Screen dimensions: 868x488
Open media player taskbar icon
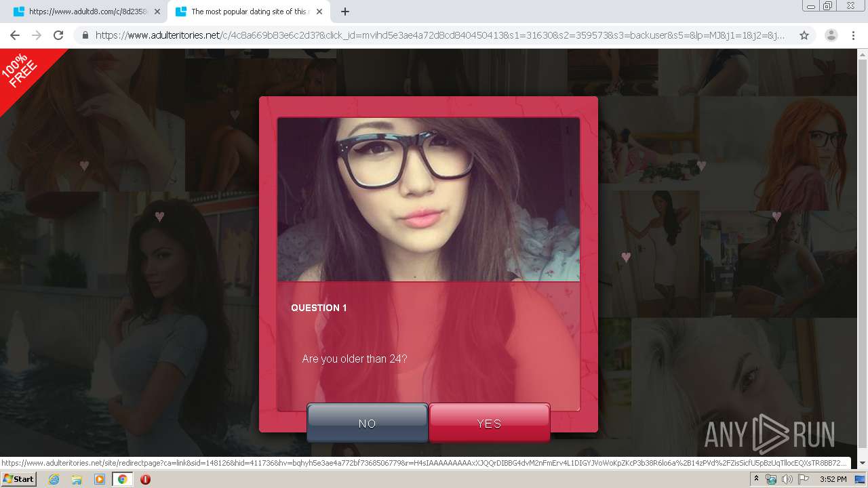pos(100,479)
